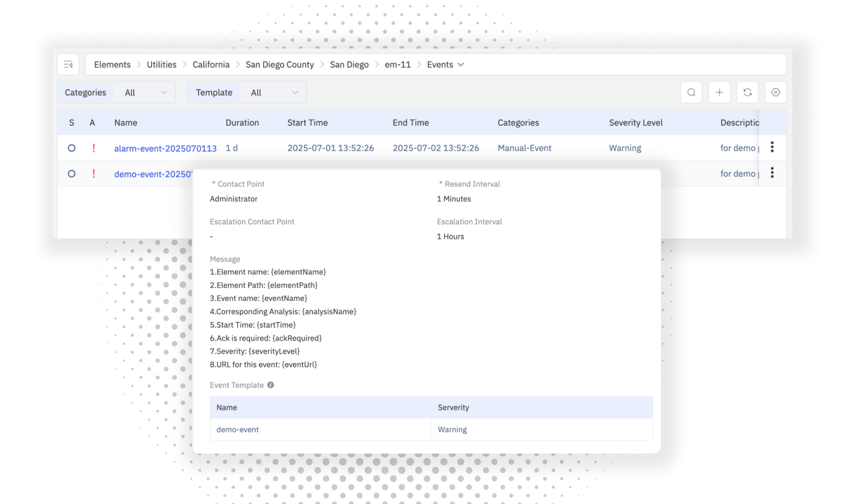Toggle the status circle for alarm-event-2025070113
This screenshot has height=504, width=847.
[71, 148]
